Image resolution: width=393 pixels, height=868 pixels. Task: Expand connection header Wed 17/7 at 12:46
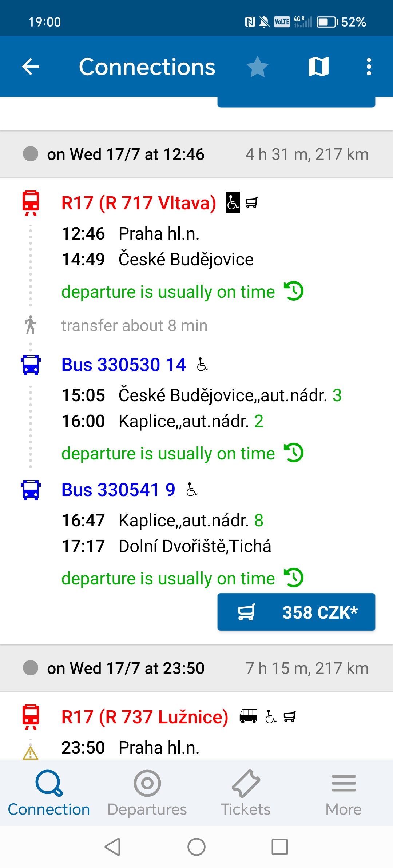(196, 154)
